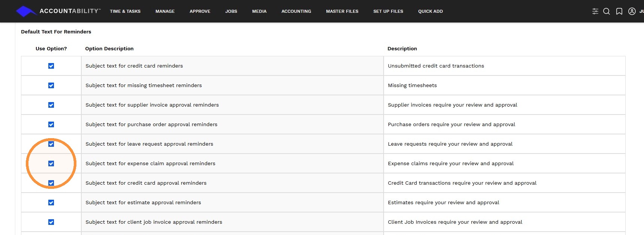This screenshot has width=644, height=235.
Task: Toggle client job invoice approval reminders checkbox
Action: [51, 222]
